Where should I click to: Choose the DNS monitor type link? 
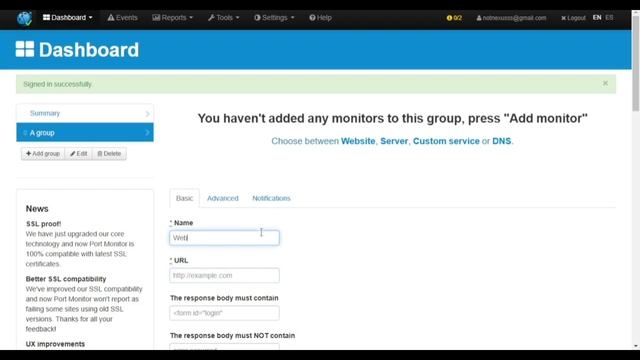pyautogui.click(x=502, y=141)
